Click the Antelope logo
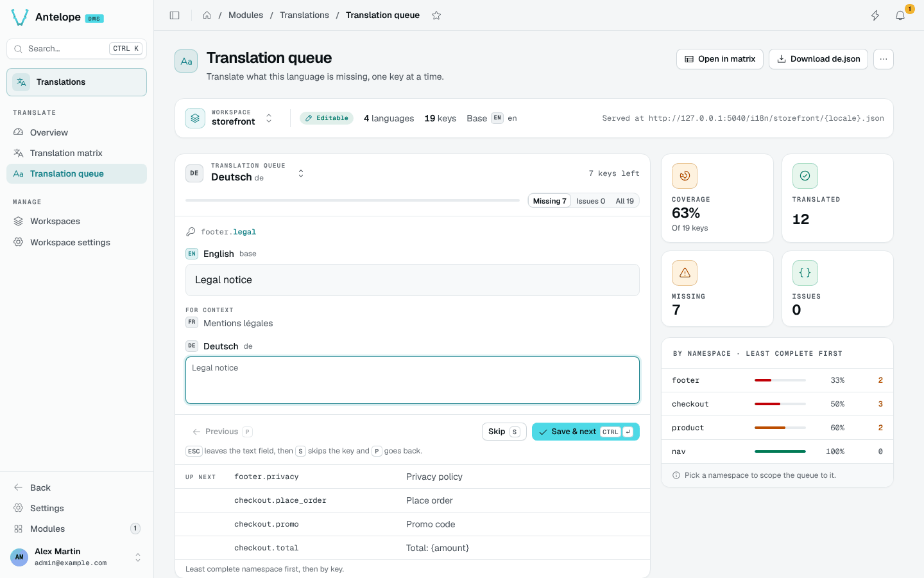The height and width of the screenshot is (578, 924). pyautogui.click(x=20, y=17)
